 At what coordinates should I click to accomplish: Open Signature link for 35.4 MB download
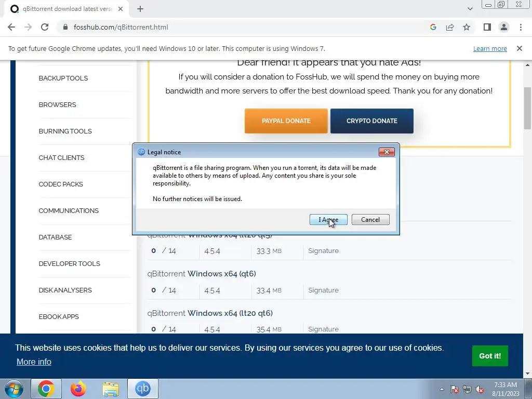click(x=323, y=329)
